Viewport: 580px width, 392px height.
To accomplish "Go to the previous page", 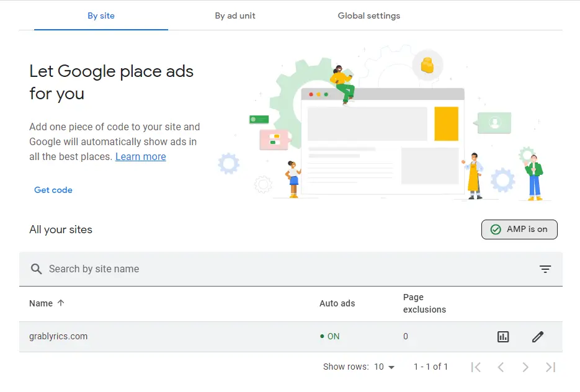I will tap(501, 367).
